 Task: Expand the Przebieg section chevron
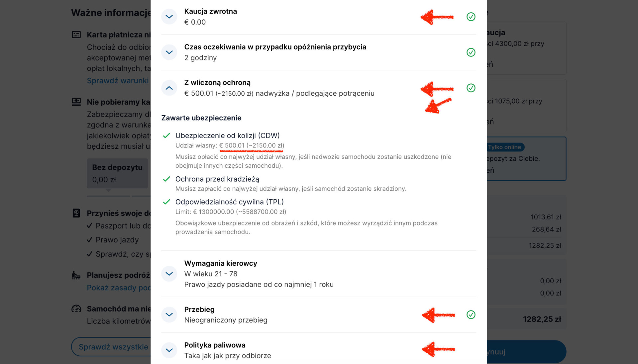(169, 315)
